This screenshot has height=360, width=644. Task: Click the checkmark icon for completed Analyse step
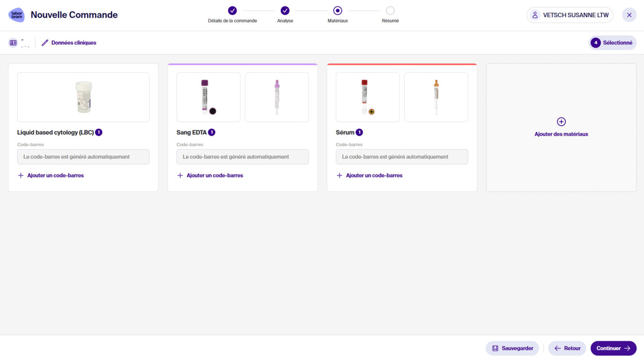click(x=285, y=10)
